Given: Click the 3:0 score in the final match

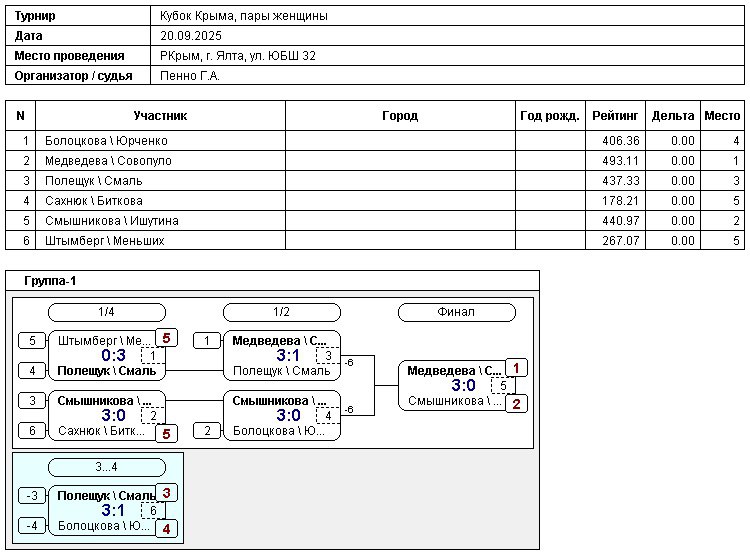Looking at the screenshot, I should 463,386.
